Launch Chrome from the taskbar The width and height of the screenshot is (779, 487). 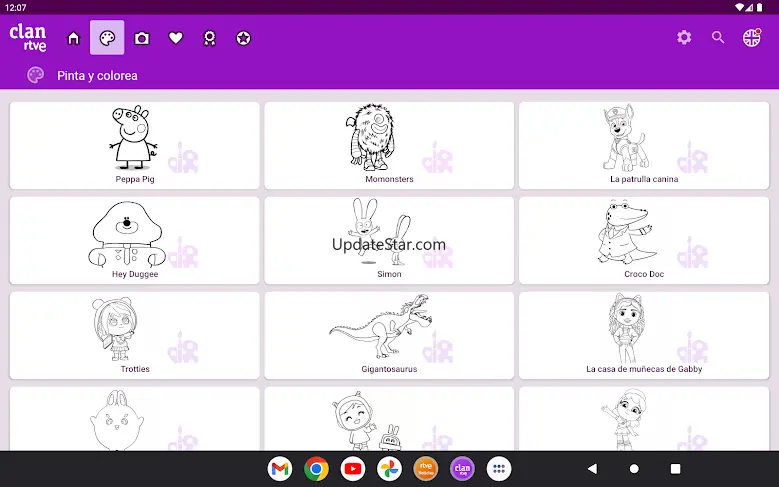click(316, 469)
